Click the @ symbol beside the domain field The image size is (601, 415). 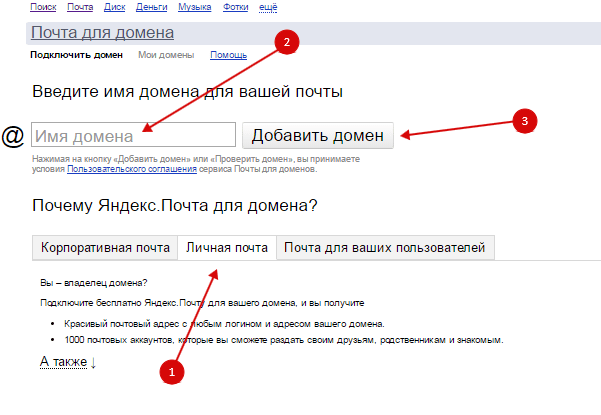coord(13,136)
